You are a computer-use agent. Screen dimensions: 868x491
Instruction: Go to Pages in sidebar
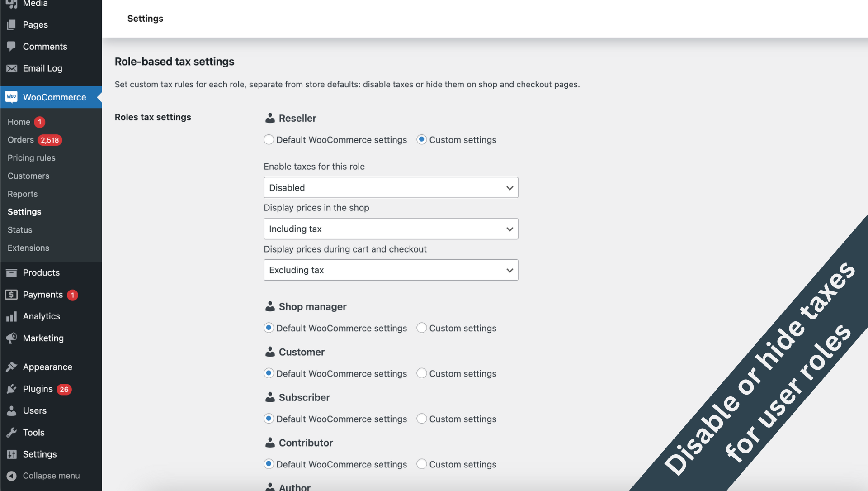click(35, 24)
